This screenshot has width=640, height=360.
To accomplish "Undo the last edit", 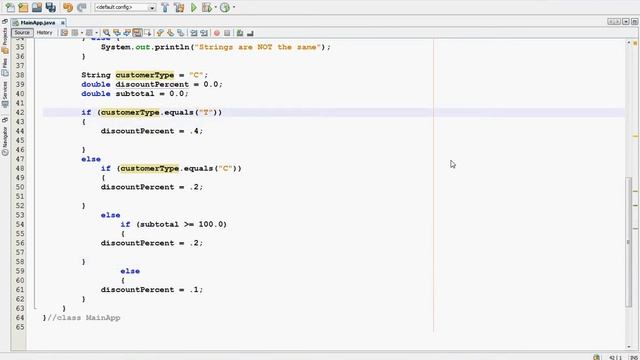I will click(68, 7).
